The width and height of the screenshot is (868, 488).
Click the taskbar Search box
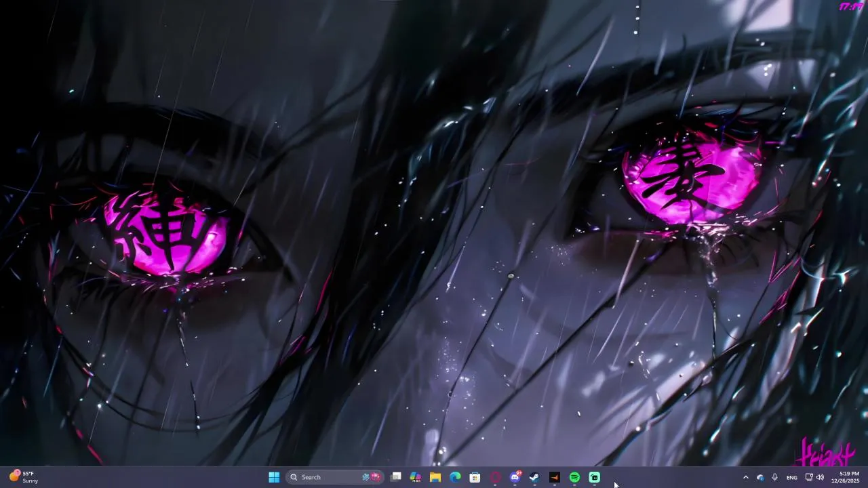[x=334, y=477]
